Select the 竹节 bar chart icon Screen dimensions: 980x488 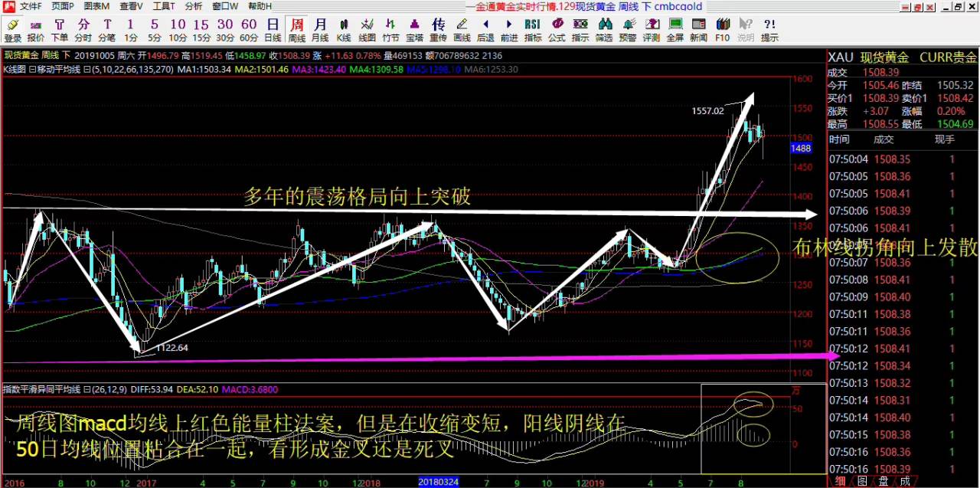click(x=391, y=30)
